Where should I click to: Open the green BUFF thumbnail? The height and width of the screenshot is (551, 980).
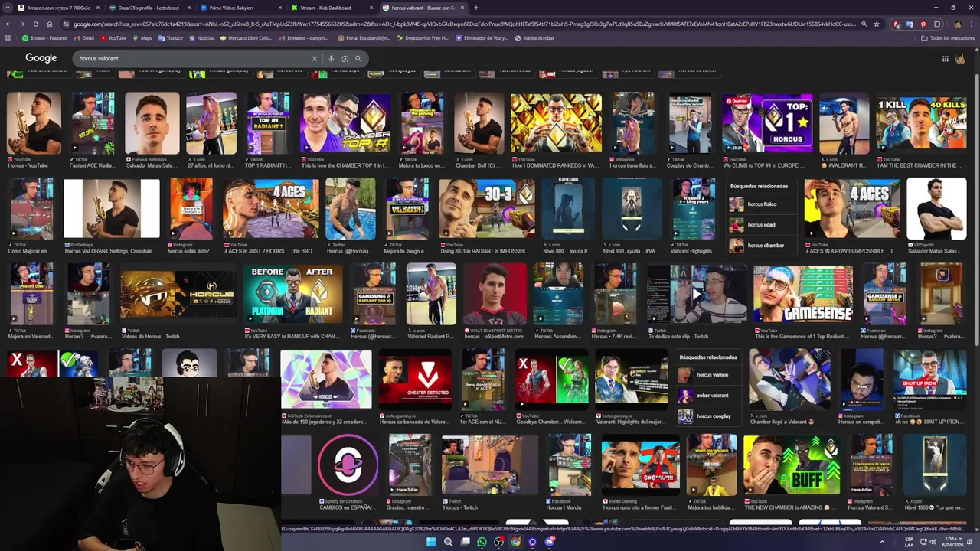click(792, 465)
